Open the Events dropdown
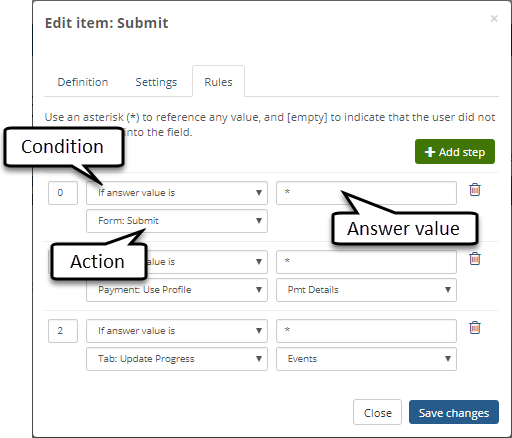Viewport: 512px width, 438px height. pos(366,359)
